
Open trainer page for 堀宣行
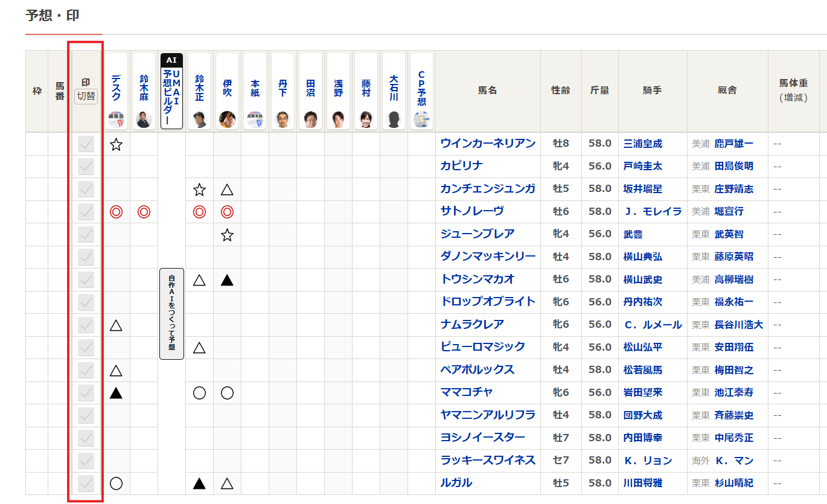click(x=729, y=212)
